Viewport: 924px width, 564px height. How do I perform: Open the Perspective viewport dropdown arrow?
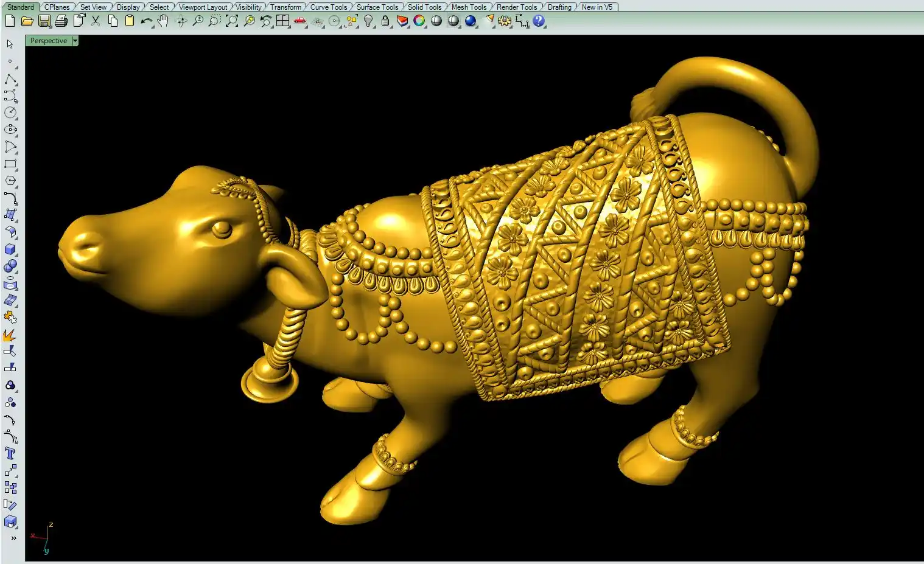coord(75,41)
